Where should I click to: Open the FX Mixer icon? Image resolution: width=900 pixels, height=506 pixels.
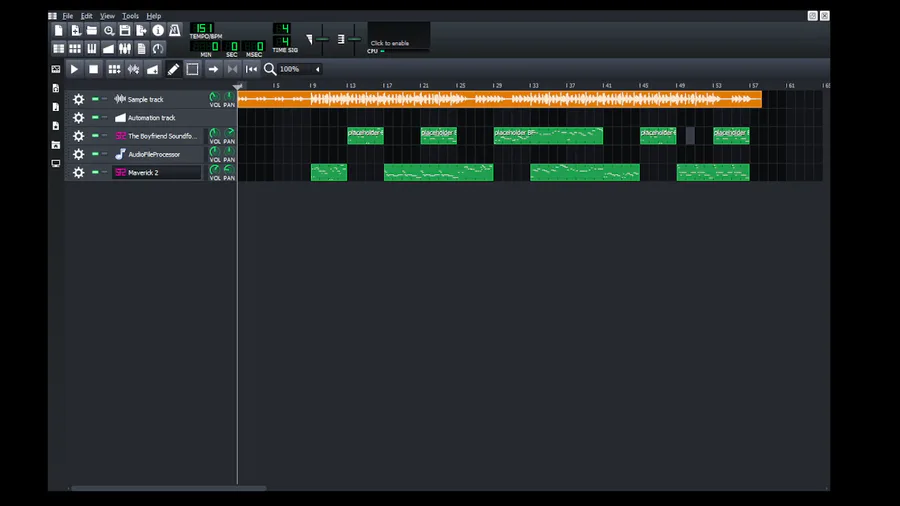click(x=125, y=49)
